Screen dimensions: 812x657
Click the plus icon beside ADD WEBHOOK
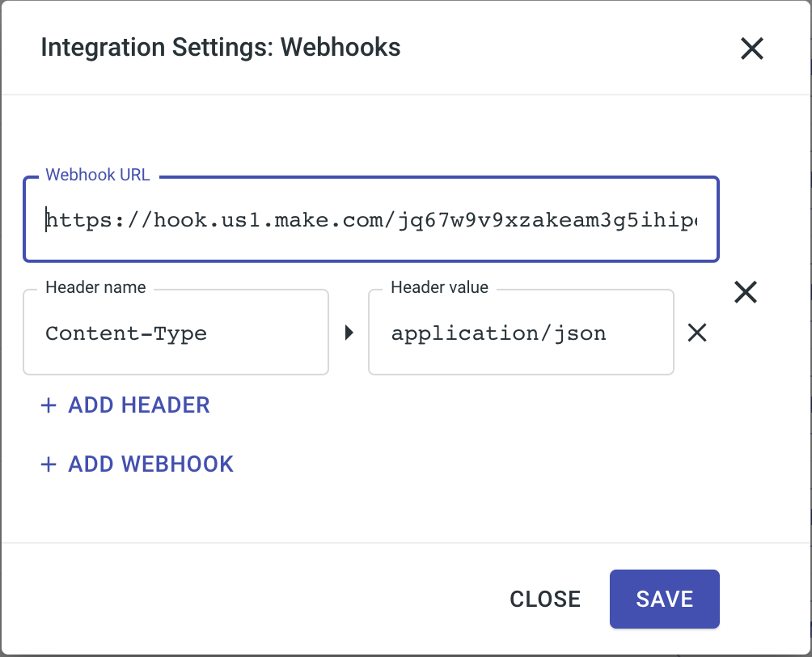click(49, 464)
